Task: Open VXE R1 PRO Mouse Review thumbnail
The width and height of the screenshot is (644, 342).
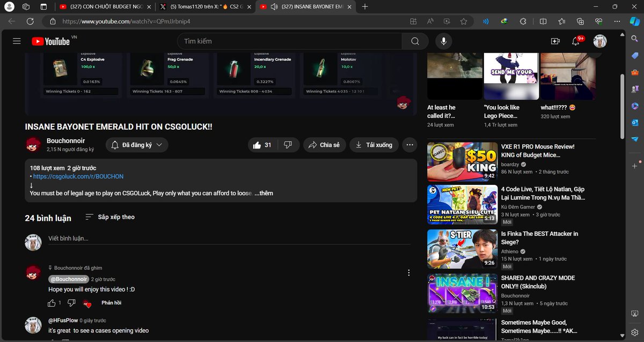Action: point(462,161)
